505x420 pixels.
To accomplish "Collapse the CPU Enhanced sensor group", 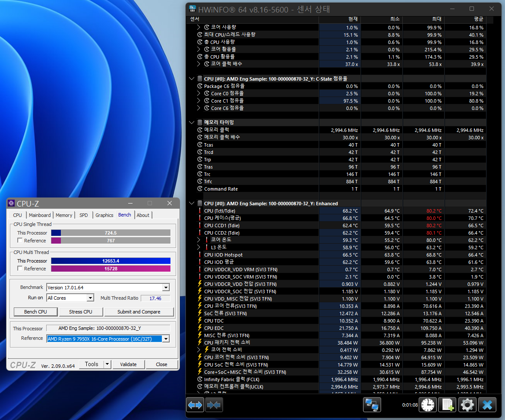I will tap(192, 204).
